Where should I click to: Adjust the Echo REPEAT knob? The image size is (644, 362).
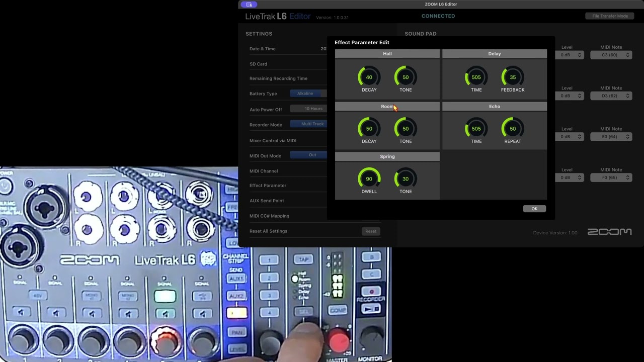tap(513, 129)
